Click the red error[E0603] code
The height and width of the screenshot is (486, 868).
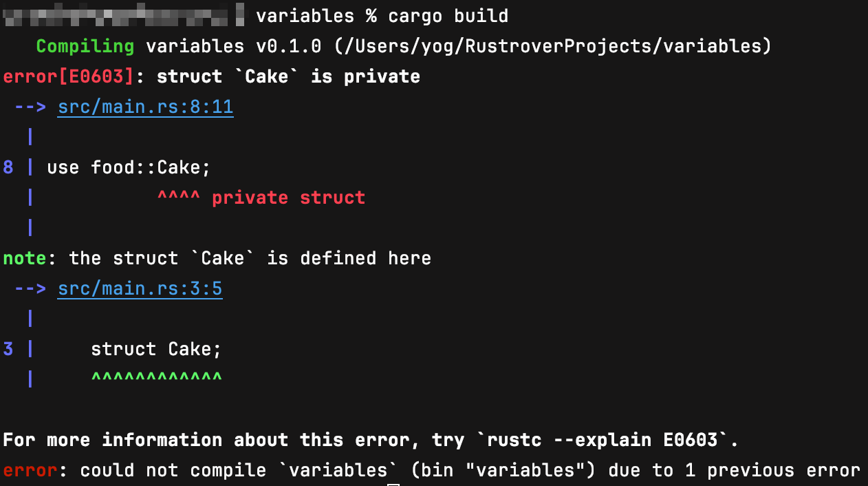69,76
